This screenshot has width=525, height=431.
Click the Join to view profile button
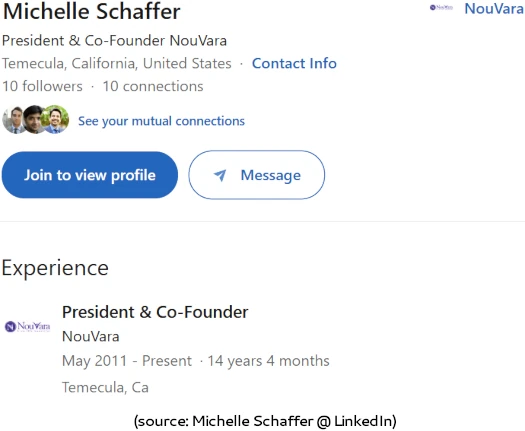pyautogui.click(x=90, y=175)
